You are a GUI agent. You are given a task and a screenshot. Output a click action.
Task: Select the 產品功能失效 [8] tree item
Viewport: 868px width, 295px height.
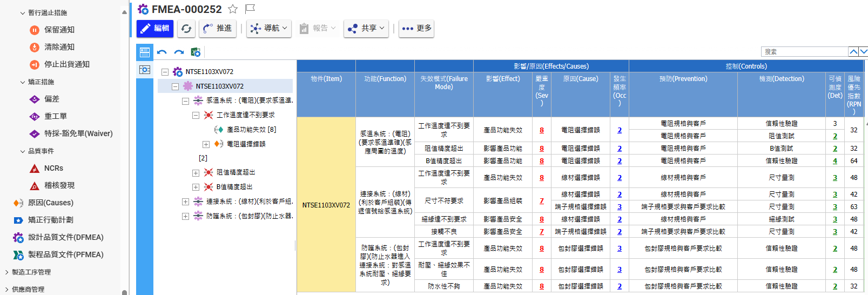(252, 130)
